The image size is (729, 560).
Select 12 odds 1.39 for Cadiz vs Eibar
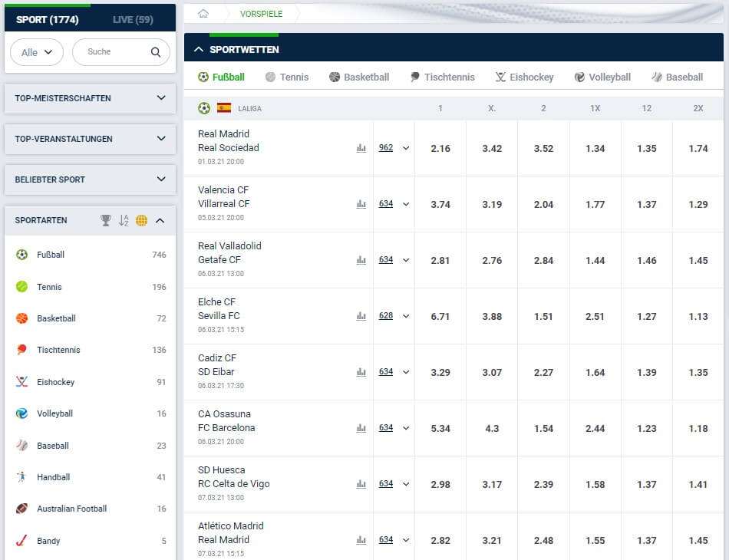tap(647, 372)
